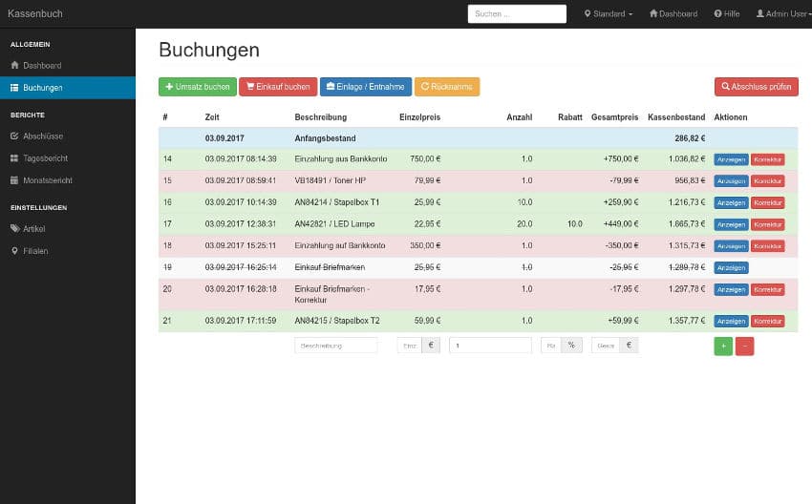Open Artikel settings in the sidebar
This screenshot has width=812, height=504.
tap(33, 229)
